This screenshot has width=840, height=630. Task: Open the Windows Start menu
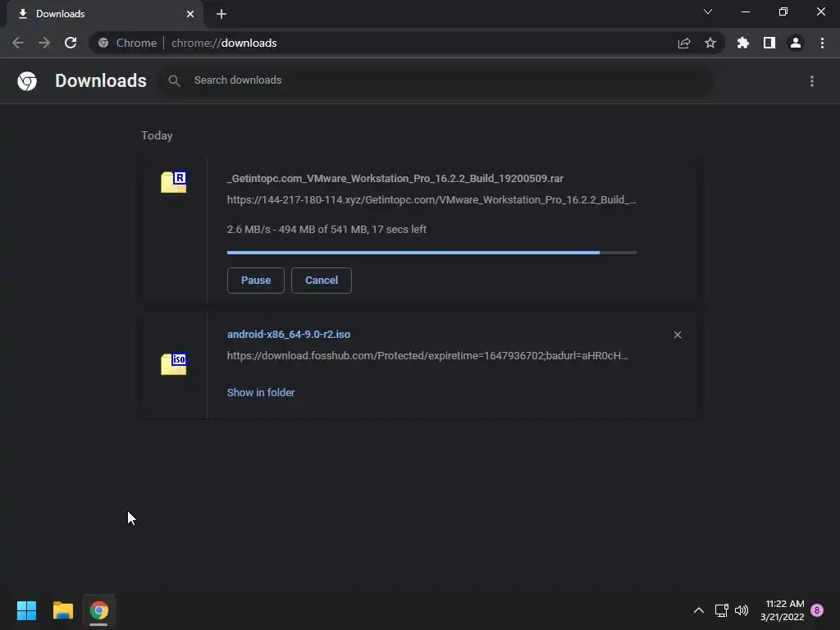(27, 610)
